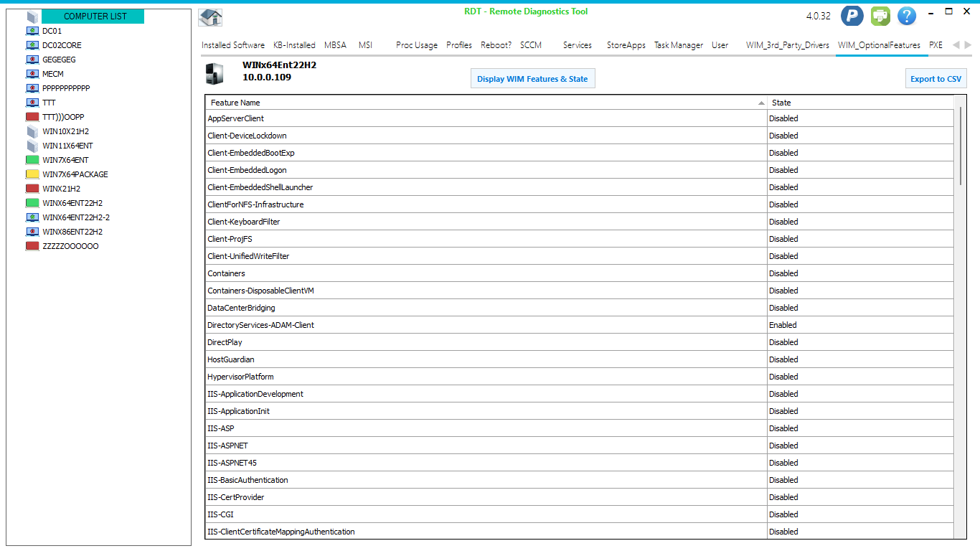Click the Home icon
Viewport: 980px width, 551px height.
pyautogui.click(x=210, y=17)
